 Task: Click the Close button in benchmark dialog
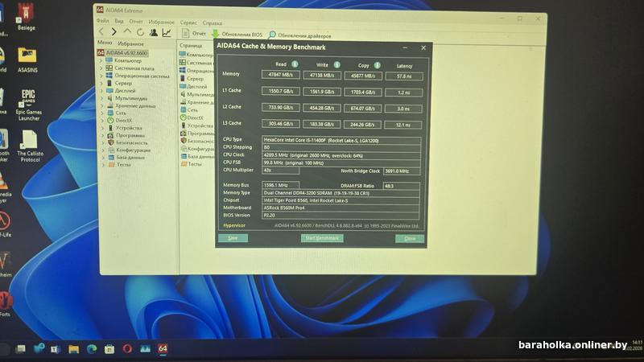(410, 238)
